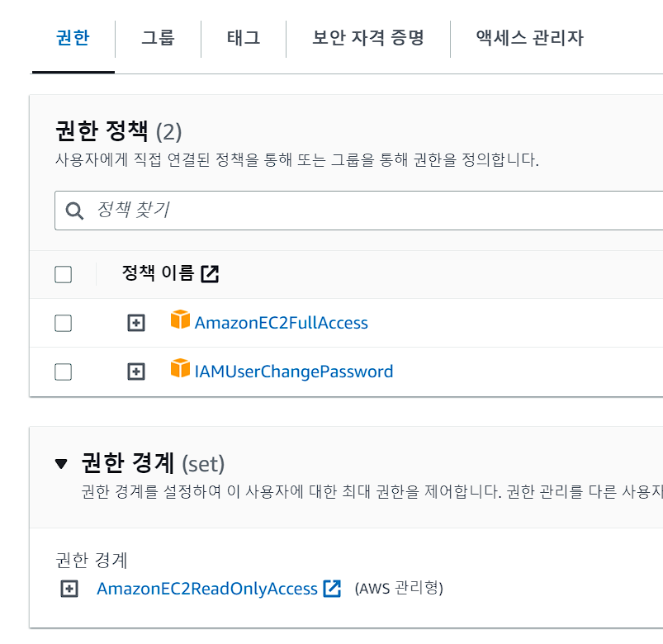Click the 권한 정책 (2) heading

coord(119,131)
